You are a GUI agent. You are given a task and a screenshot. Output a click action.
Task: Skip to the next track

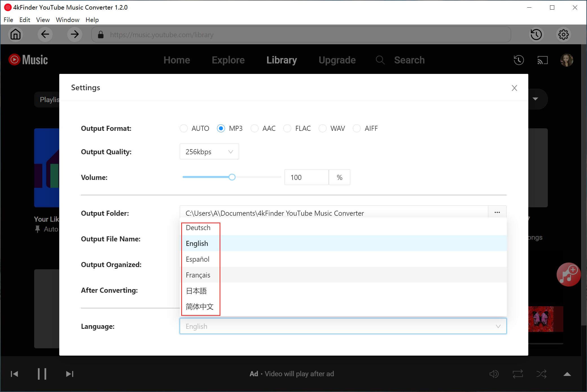click(69, 374)
